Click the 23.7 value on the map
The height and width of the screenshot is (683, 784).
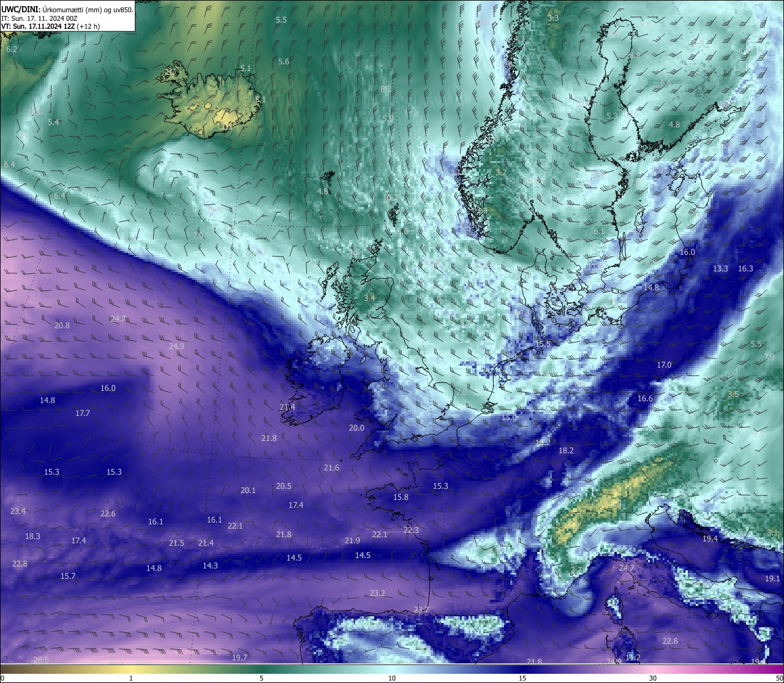421,609
